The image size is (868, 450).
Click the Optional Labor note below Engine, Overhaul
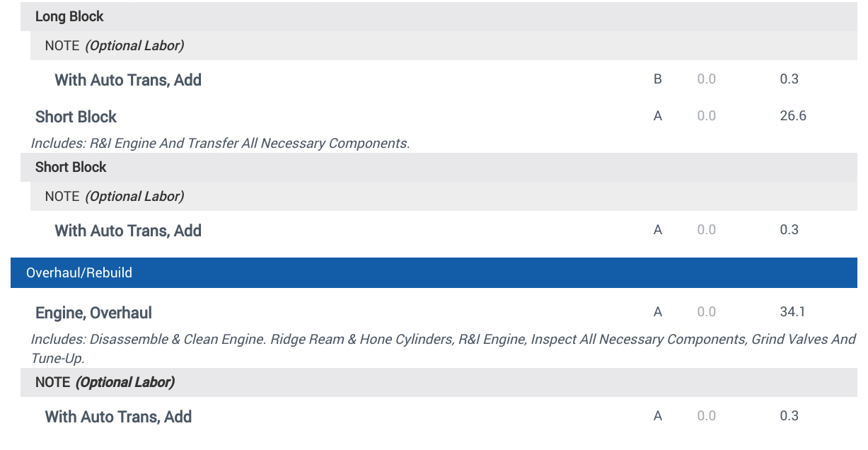point(105,382)
